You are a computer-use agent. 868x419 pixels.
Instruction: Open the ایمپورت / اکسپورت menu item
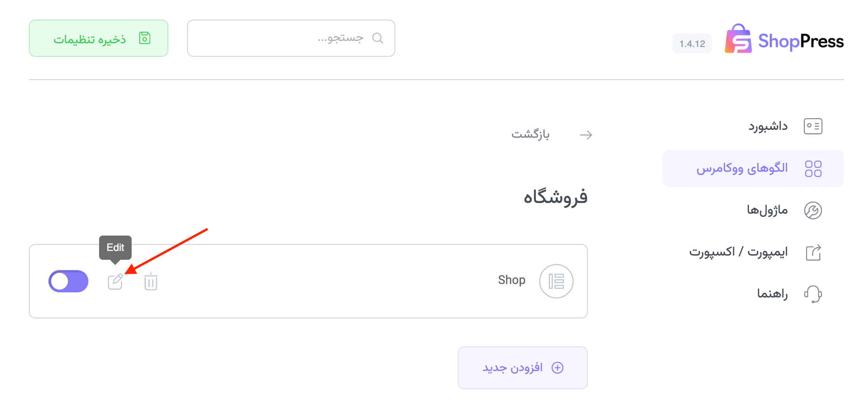[738, 252]
